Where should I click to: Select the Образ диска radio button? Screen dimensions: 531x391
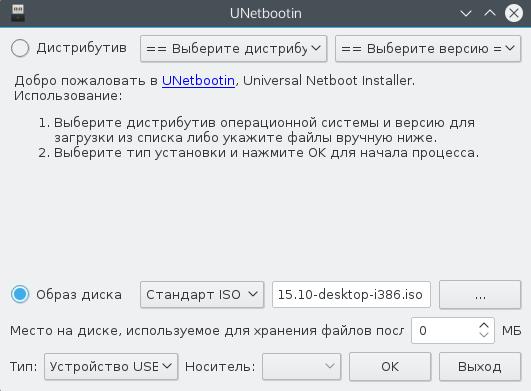point(20,294)
